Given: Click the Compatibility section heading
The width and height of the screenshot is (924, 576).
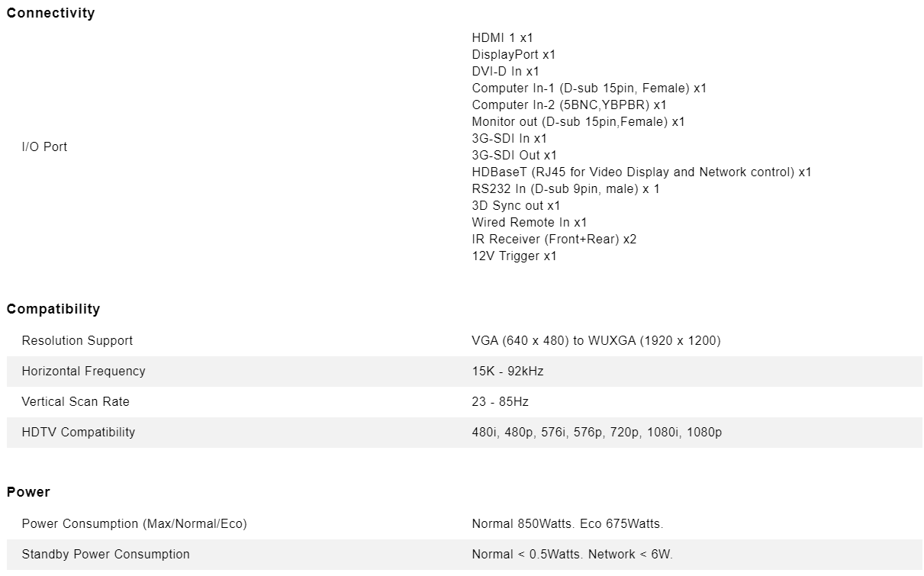Looking at the screenshot, I should coord(53,309).
